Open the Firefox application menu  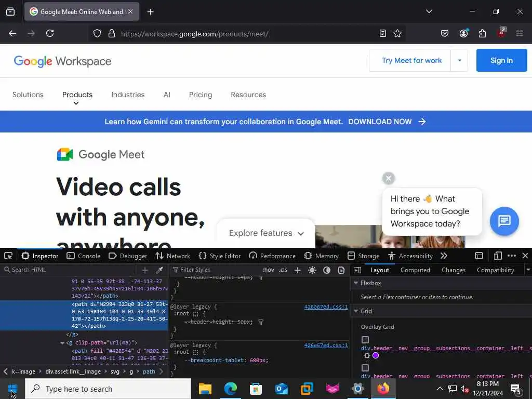click(520, 33)
